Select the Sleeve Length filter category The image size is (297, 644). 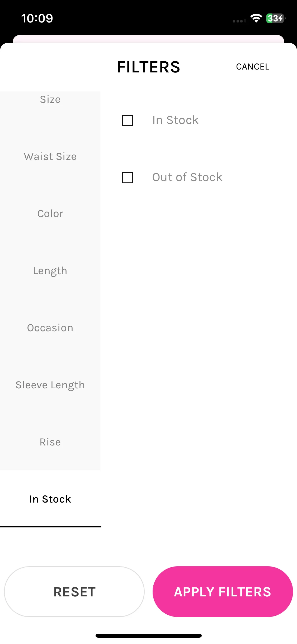coord(50,385)
